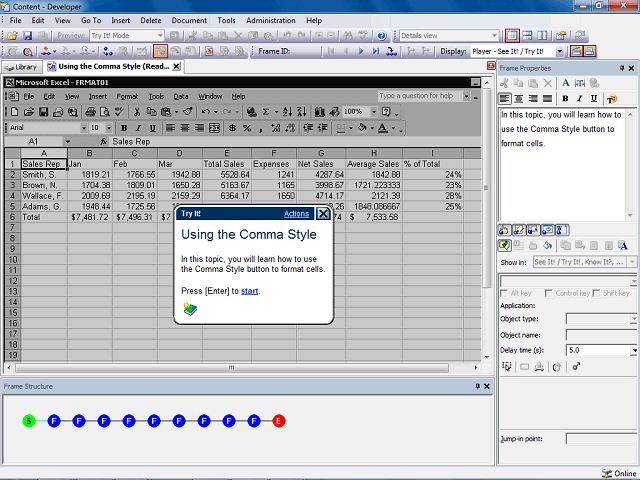Click the properties icon beside split layout buttons
Image resolution: width=640 pixels, height=480 pixels.
[x=561, y=36]
